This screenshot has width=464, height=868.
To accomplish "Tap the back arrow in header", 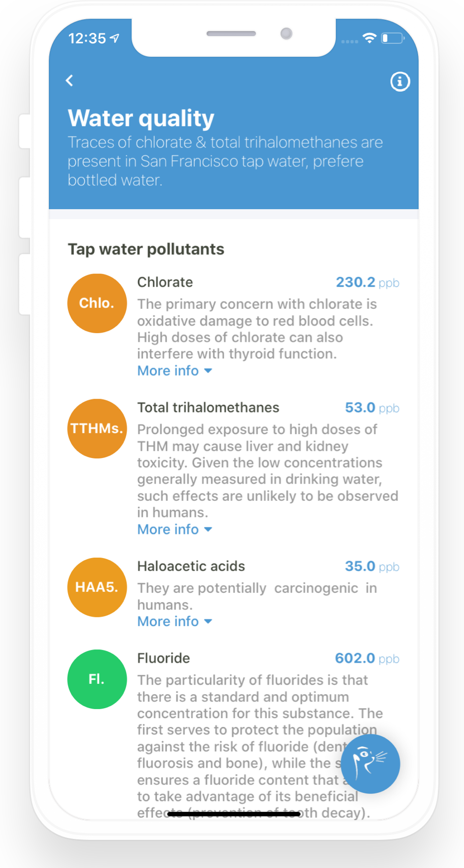I will 70,80.
